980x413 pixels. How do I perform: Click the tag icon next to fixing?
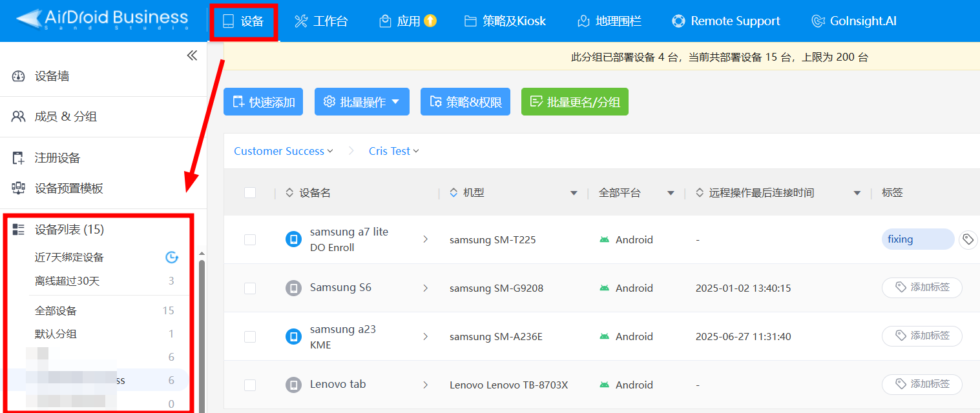pyautogui.click(x=968, y=240)
